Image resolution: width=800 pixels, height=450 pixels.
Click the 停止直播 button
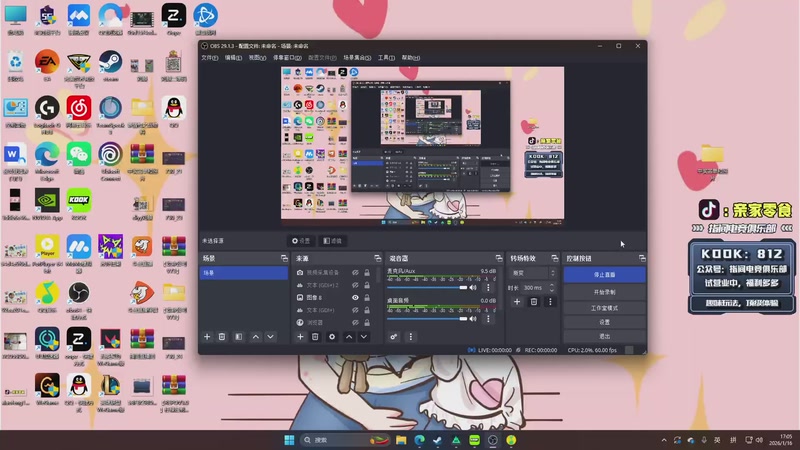[605, 275]
